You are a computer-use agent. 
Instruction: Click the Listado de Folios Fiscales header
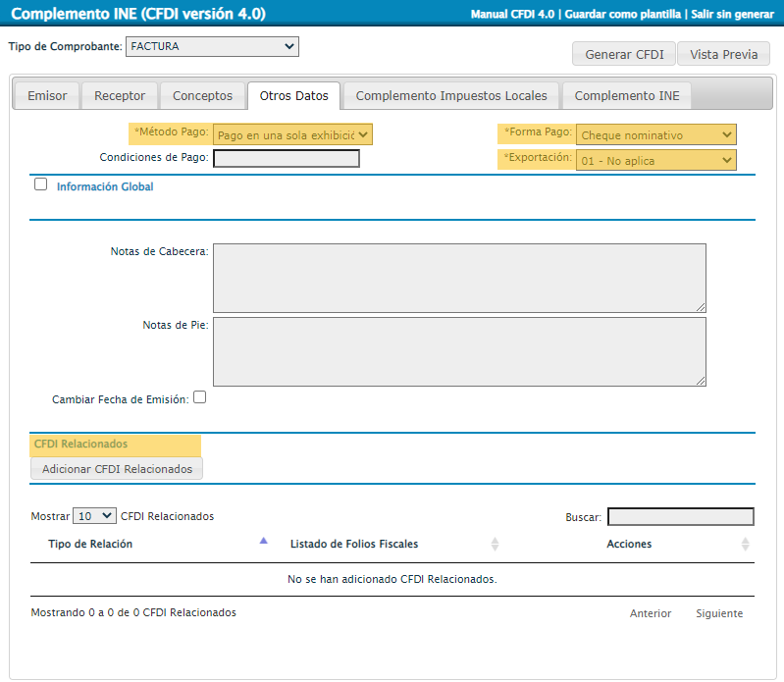tap(354, 544)
